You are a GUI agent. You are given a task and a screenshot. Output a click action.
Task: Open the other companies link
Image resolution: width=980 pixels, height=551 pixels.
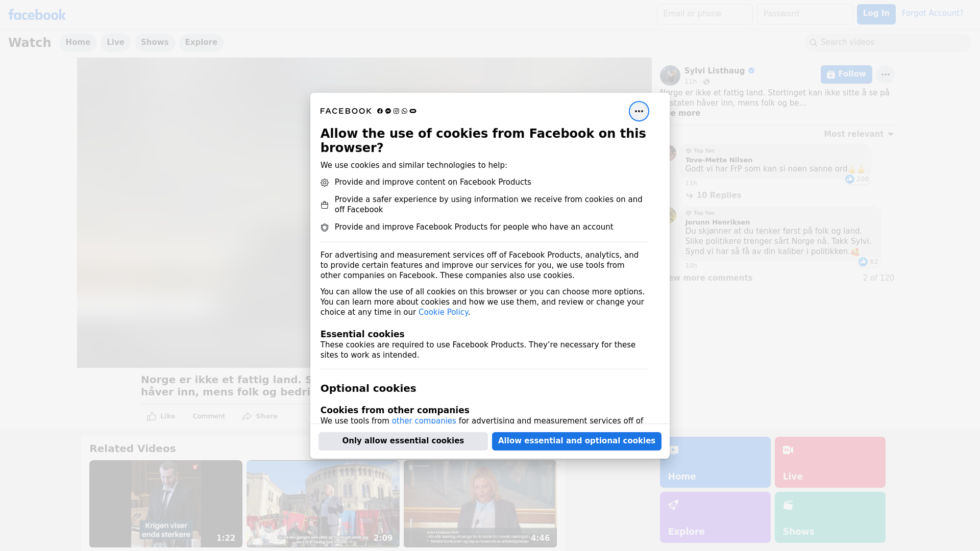pyautogui.click(x=424, y=421)
